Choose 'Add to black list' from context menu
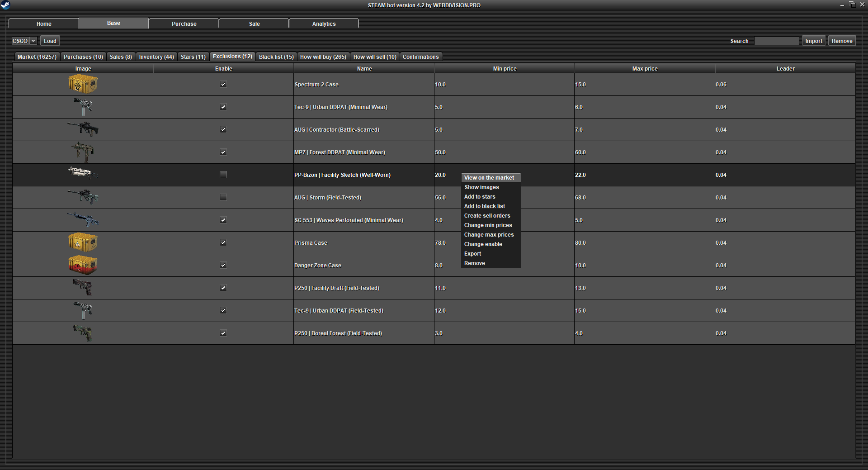This screenshot has height=470, width=868. (484, 206)
